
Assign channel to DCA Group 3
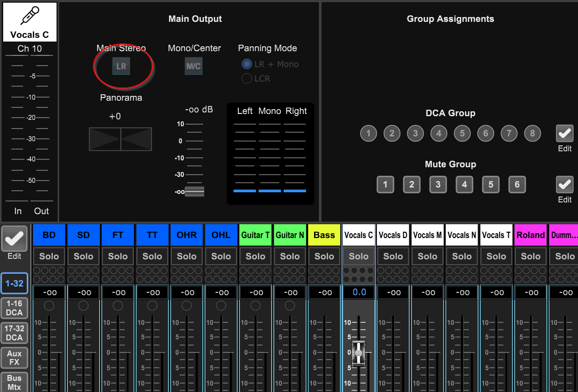point(415,133)
